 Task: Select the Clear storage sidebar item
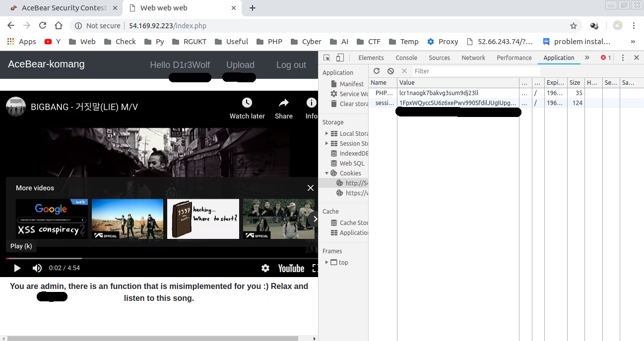pos(349,104)
